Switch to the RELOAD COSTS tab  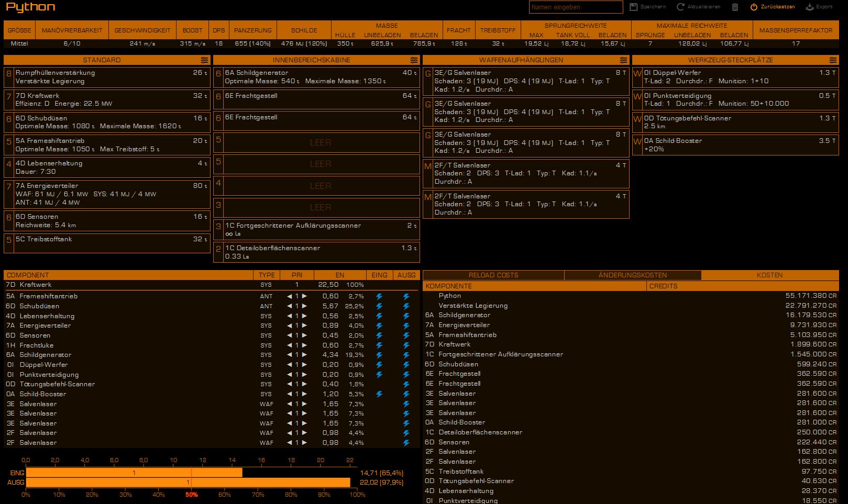click(493, 275)
